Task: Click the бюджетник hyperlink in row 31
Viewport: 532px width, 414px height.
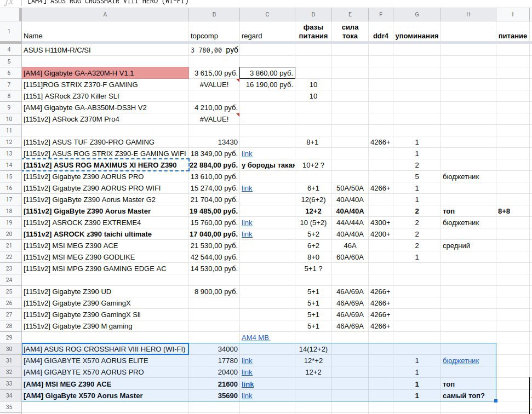Action: coord(461,361)
